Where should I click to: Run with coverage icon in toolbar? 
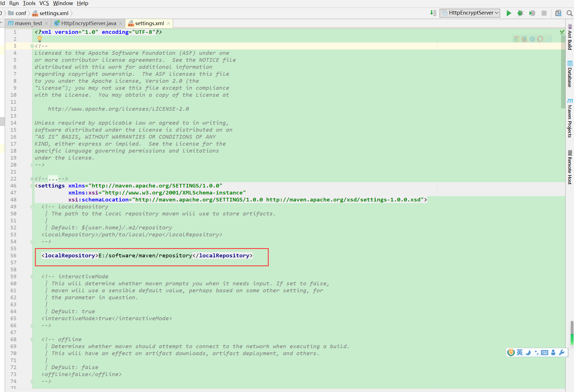pyautogui.click(x=532, y=13)
